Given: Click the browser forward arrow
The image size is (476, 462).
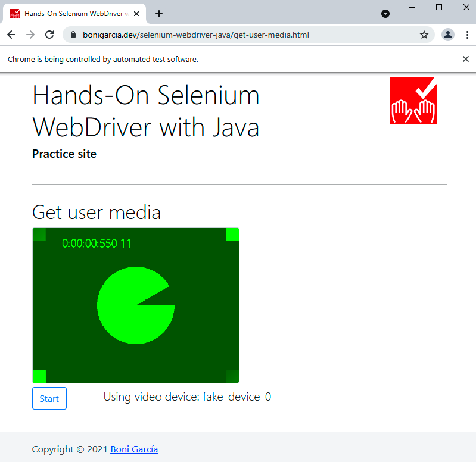Looking at the screenshot, I should tap(30, 35).
